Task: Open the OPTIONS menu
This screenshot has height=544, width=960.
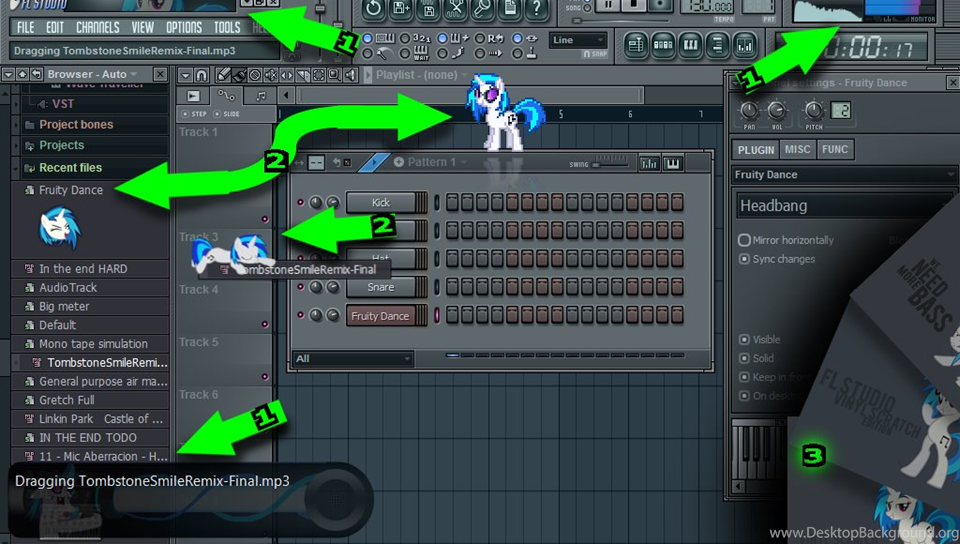Action: tap(184, 28)
